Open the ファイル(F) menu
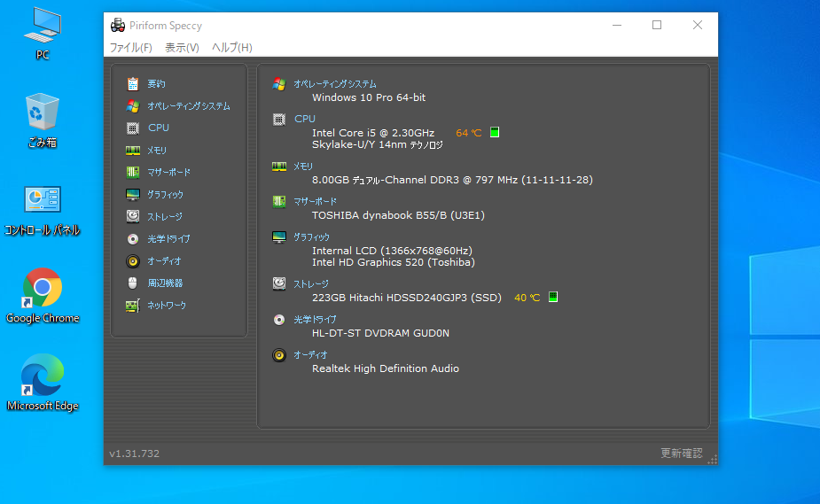 pyautogui.click(x=130, y=48)
